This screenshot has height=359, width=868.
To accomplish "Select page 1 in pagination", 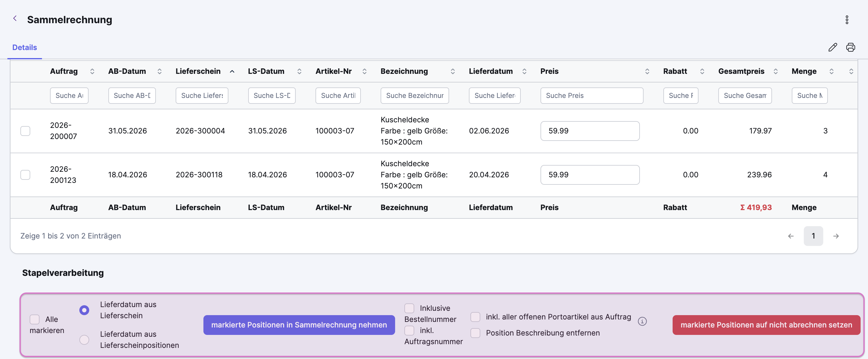I will tap(813, 236).
